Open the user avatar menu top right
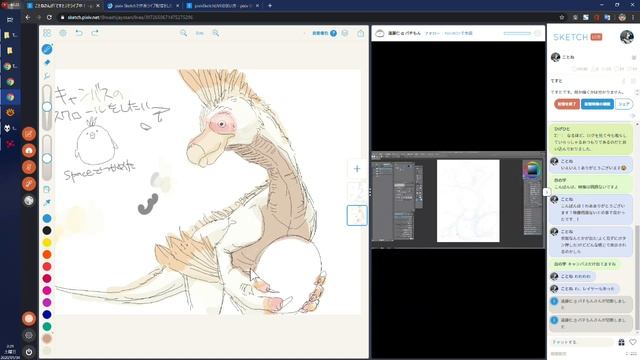 point(627,37)
